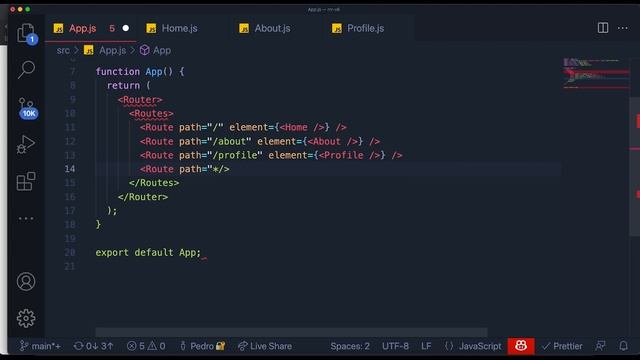Image resolution: width=640 pixels, height=360 pixels.
Task: Click the Pedro status bar item
Action: click(x=202, y=346)
